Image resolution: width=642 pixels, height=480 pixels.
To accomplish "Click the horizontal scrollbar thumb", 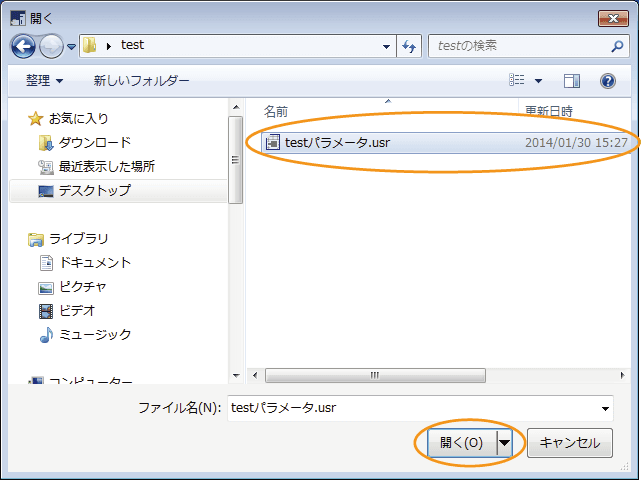I will point(375,375).
